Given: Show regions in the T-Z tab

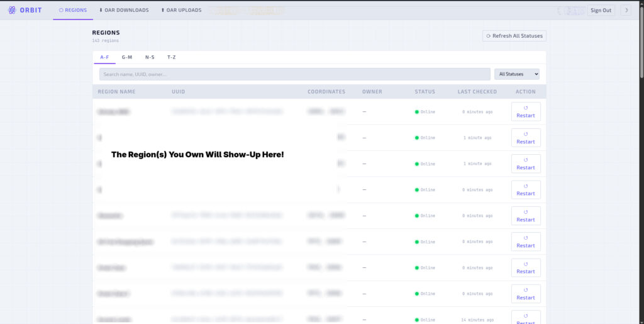Looking at the screenshot, I should click(171, 57).
